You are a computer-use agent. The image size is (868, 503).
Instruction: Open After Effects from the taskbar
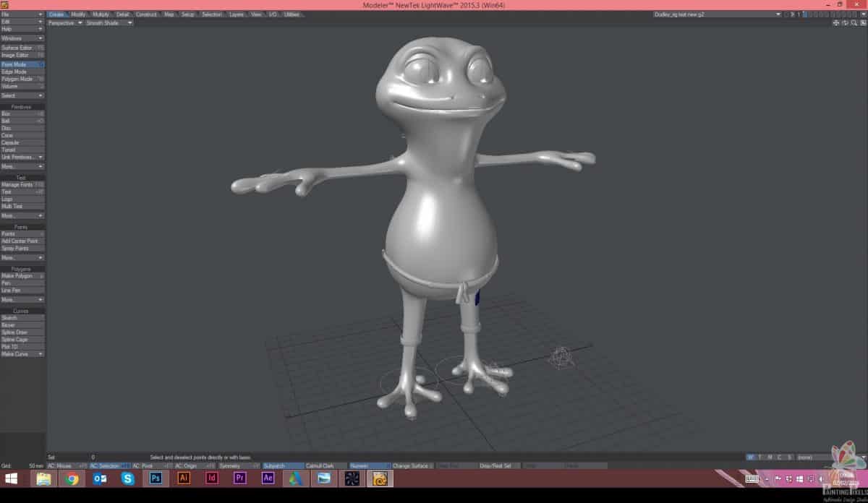[x=268, y=478]
